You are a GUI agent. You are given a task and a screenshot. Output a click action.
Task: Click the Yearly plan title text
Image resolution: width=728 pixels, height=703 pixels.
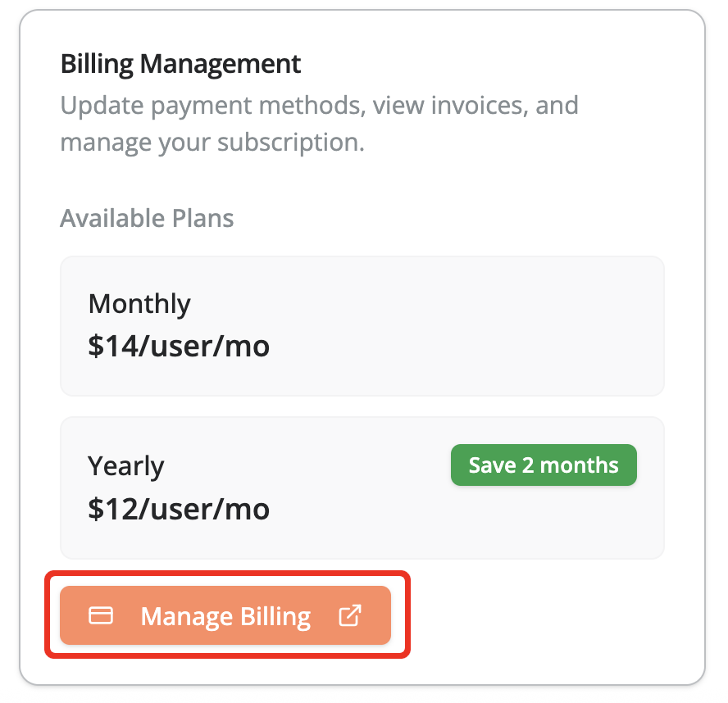point(126,465)
